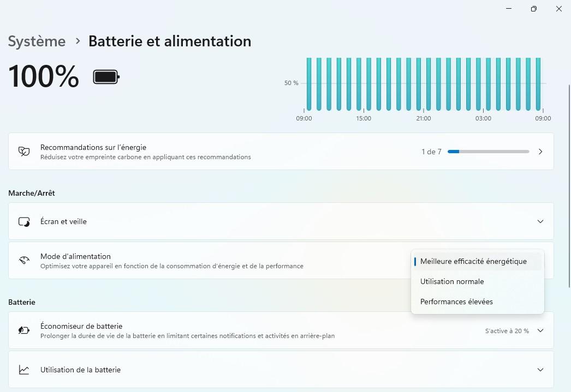This screenshot has width=571, height=392.
Task: Choose Utilisation normale power mode
Action: coord(452,281)
